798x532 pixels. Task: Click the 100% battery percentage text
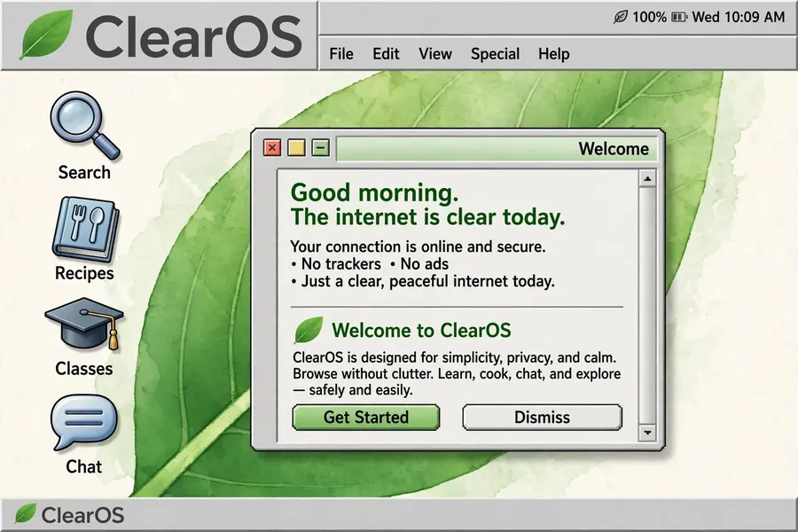(649, 18)
